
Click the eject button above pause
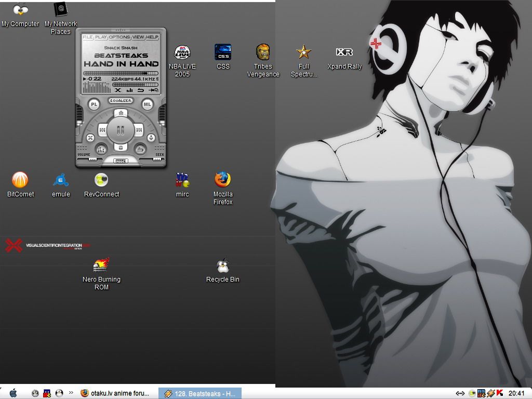(x=121, y=113)
